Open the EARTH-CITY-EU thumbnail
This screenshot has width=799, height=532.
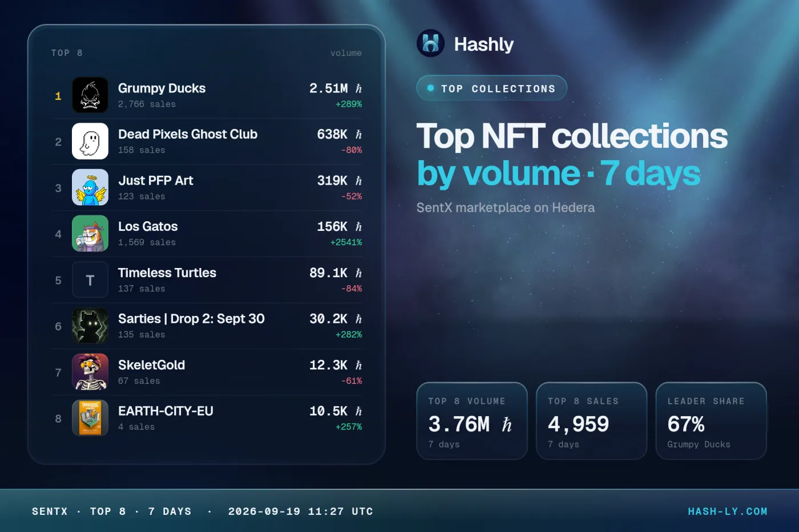pos(90,419)
